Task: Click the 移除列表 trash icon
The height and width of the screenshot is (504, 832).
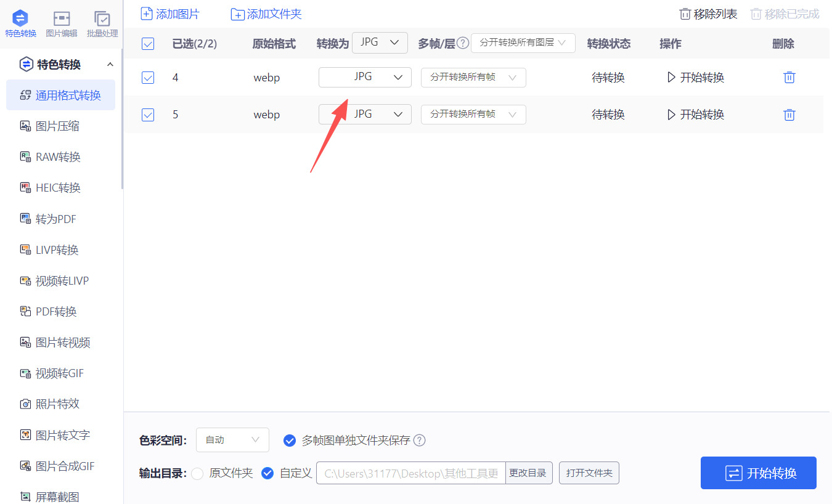Action: pyautogui.click(x=685, y=14)
